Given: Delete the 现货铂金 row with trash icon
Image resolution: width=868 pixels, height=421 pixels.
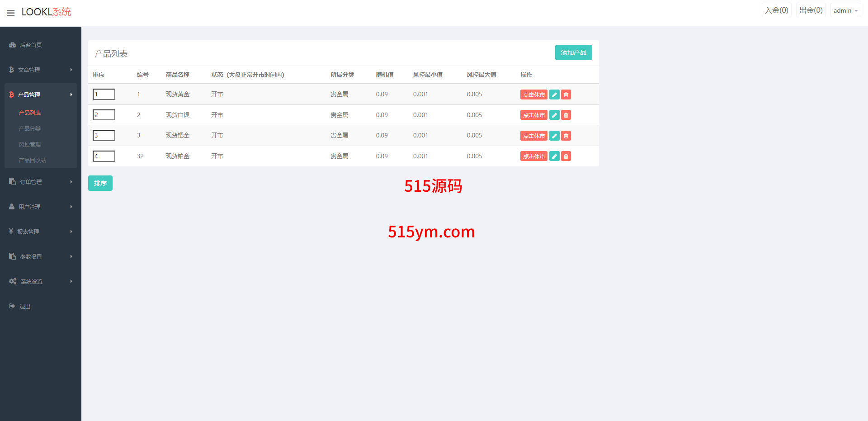Looking at the screenshot, I should (566, 156).
